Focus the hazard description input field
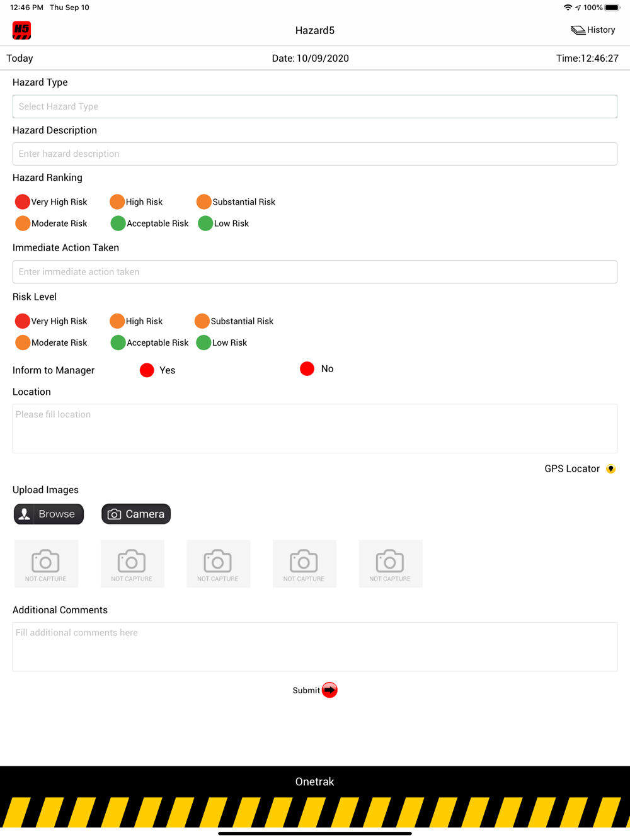630x840 pixels. pyautogui.click(x=315, y=154)
